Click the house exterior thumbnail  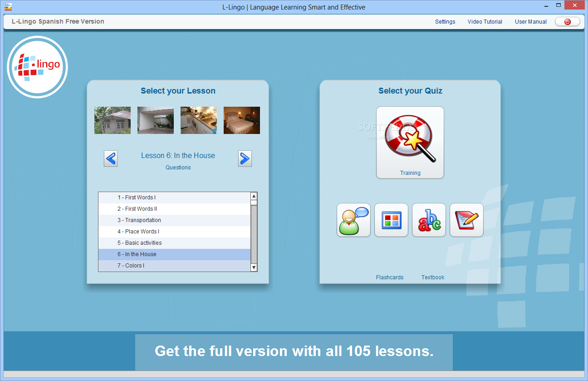113,120
